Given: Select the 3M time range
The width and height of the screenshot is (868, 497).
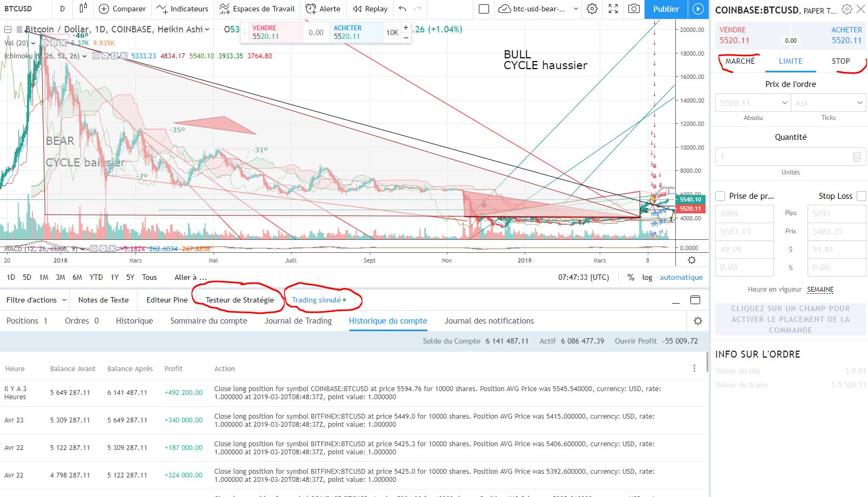Looking at the screenshot, I should click(60, 277).
